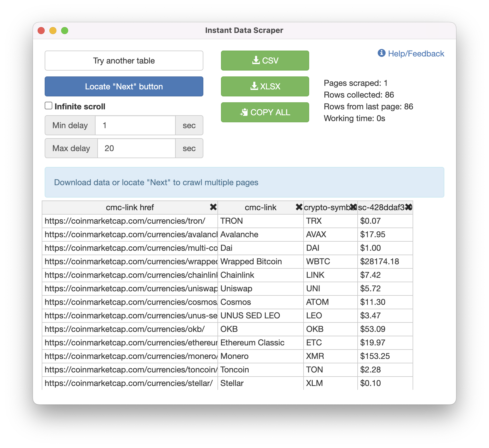
Task: Remove the cmc-link href column
Action: point(213,207)
